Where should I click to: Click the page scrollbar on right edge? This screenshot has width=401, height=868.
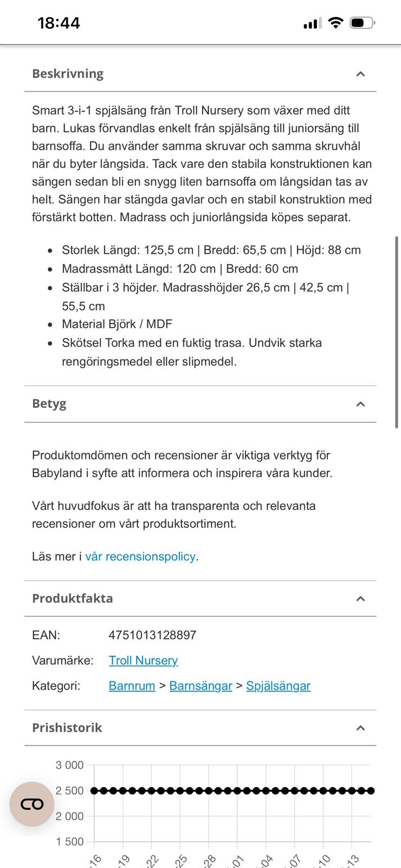(397, 332)
